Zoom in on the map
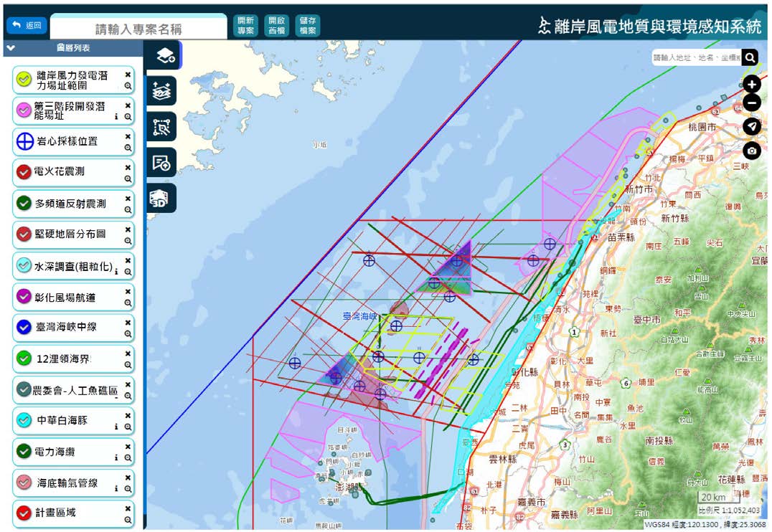Screen dimensions: 772x532 click(x=751, y=83)
